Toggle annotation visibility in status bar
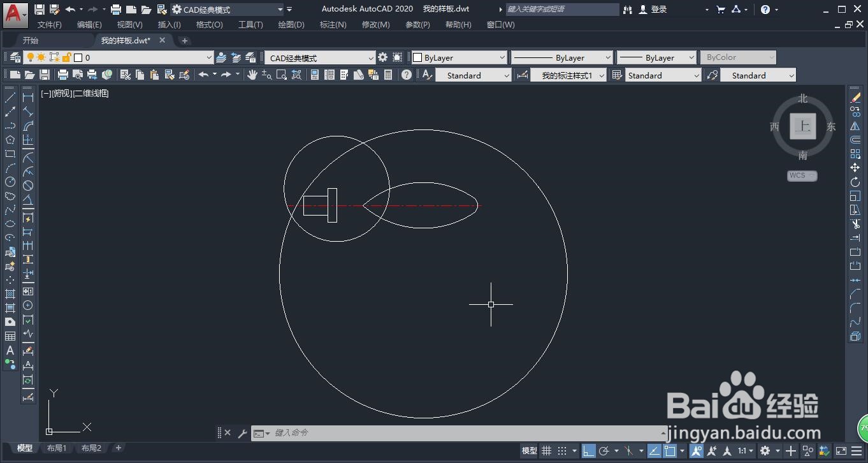Viewport: 868px width, 463px height. point(696,451)
